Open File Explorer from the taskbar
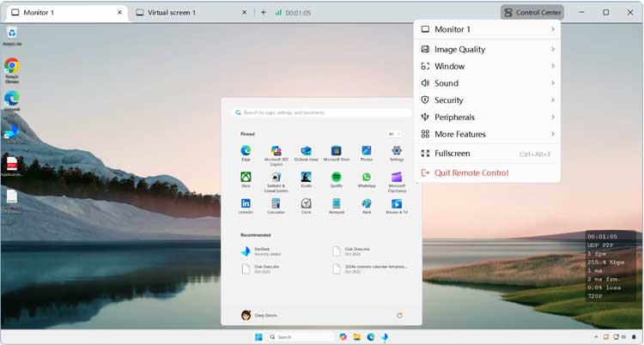This screenshot has width=644, height=345. [x=357, y=337]
